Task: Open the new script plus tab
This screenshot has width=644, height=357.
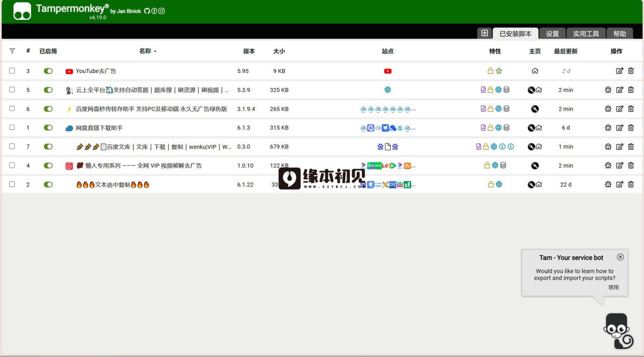Action: (x=485, y=33)
